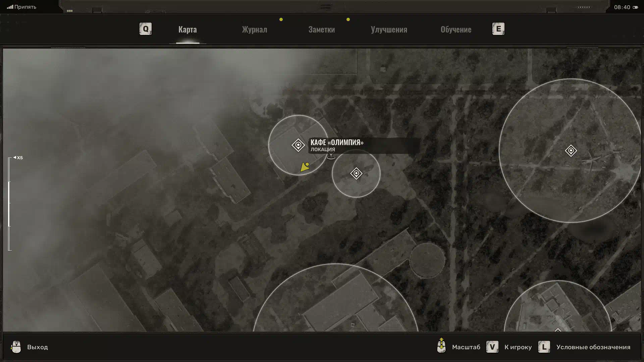The width and height of the screenshot is (644, 362).
Task: Click the mouse exit icon
Action: tap(16, 347)
